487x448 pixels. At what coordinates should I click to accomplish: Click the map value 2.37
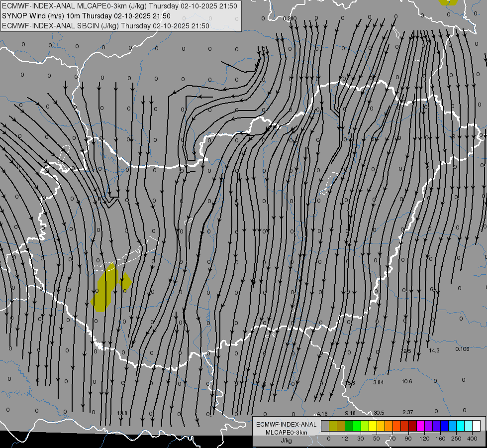tap(407, 412)
